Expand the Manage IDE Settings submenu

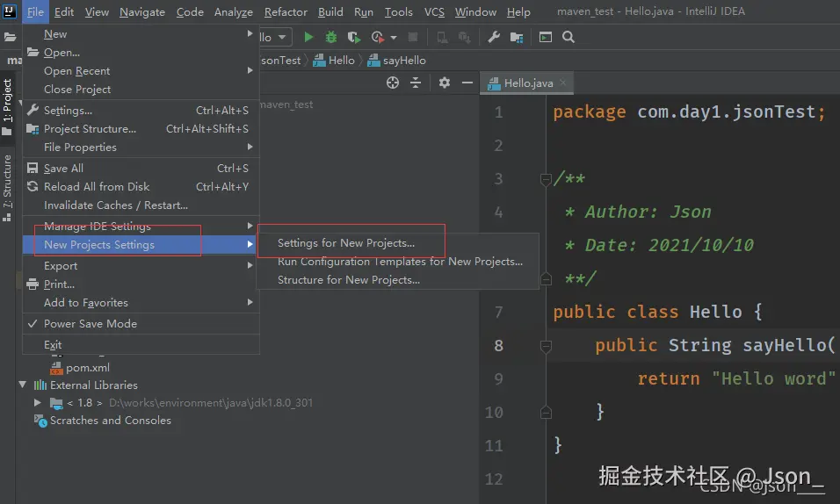pyautogui.click(x=141, y=226)
